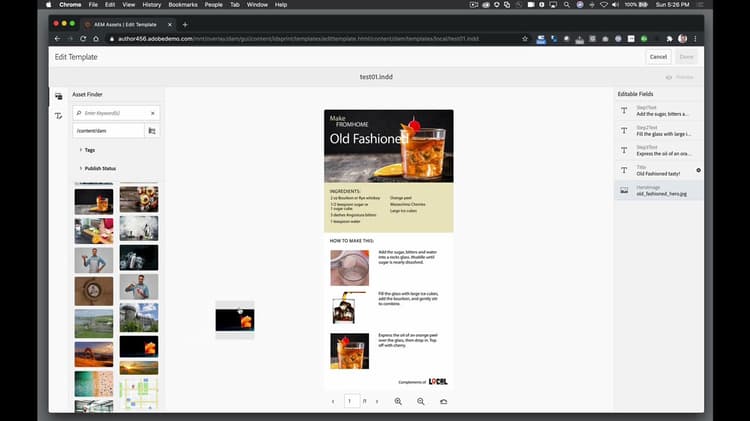
Task: Click the page number input box
Action: click(352, 401)
